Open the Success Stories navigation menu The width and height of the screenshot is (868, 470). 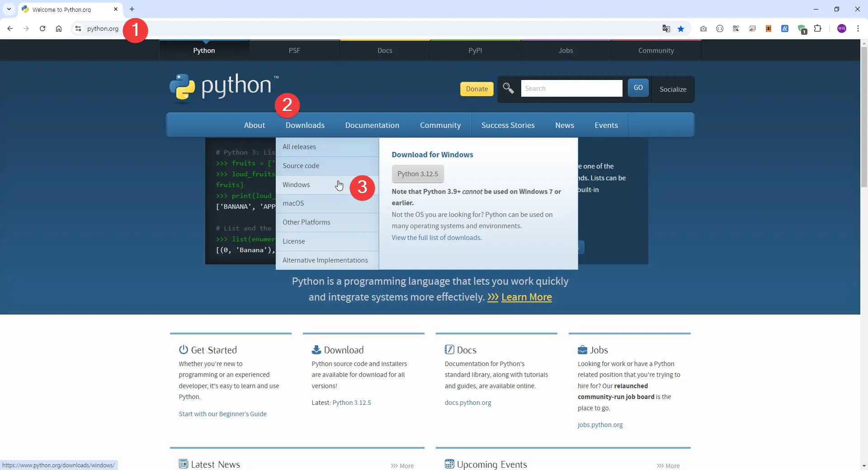point(508,125)
